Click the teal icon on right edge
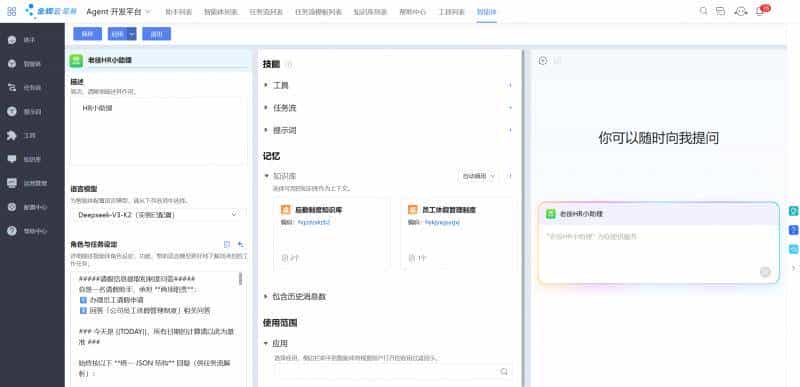The width and height of the screenshot is (800, 387). click(x=793, y=211)
